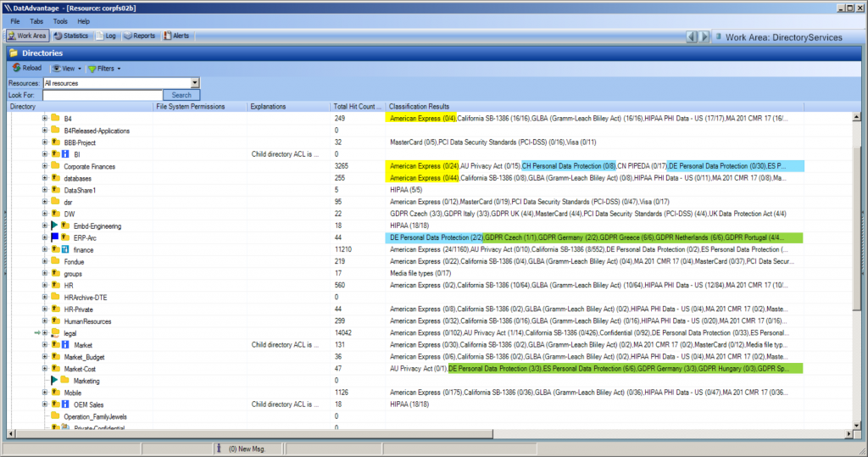Select the HumanResources directory
The width and height of the screenshot is (868, 457).
click(x=87, y=321)
